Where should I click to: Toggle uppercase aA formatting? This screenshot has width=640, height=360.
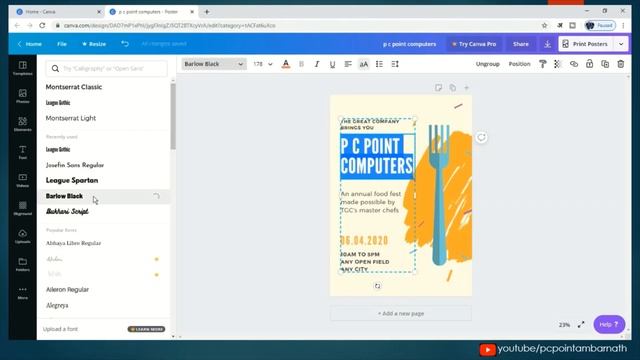pos(363,64)
